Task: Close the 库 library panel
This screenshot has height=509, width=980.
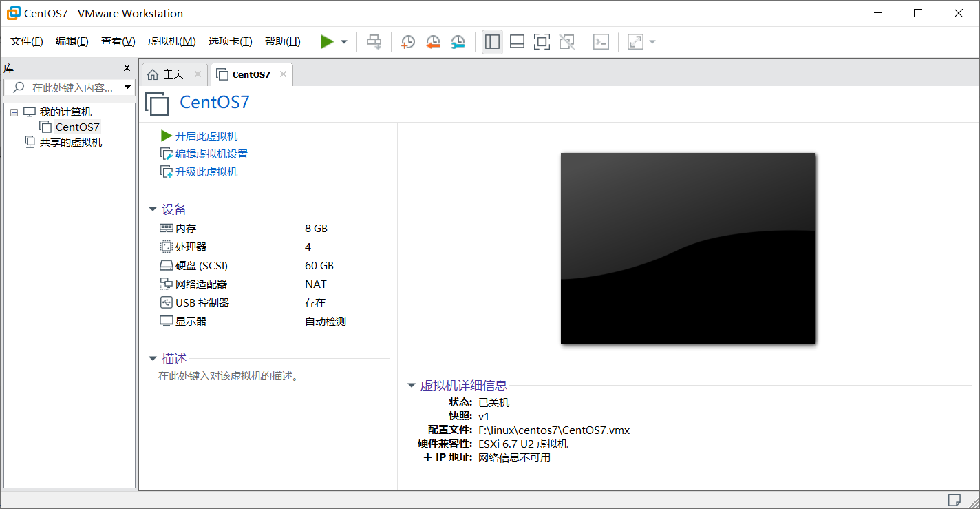Action: tap(127, 67)
